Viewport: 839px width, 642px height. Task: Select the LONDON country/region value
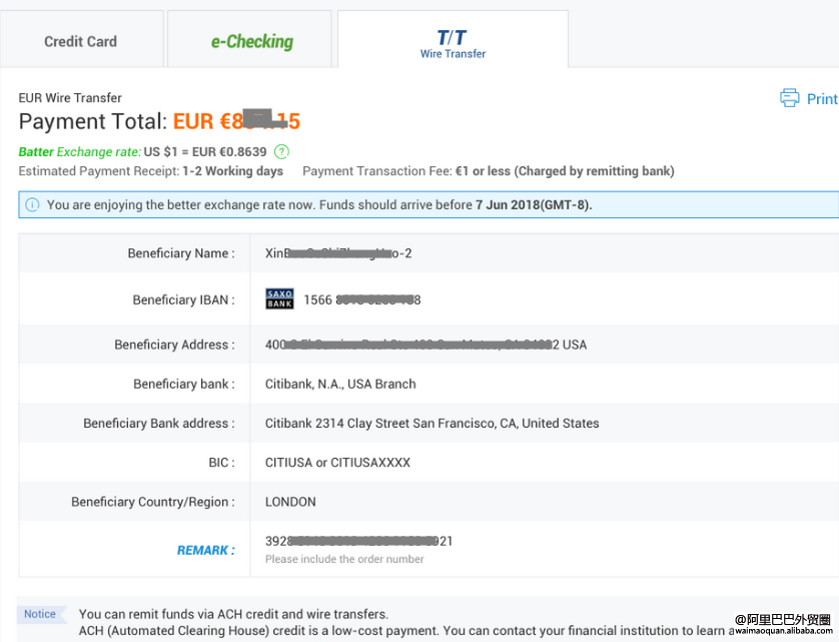(x=291, y=502)
